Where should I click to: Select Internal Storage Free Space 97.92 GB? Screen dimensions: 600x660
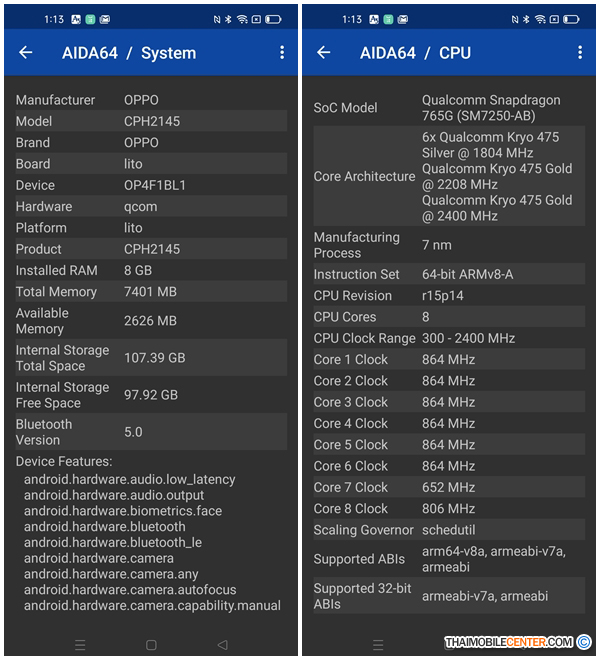tap(151, 395)
